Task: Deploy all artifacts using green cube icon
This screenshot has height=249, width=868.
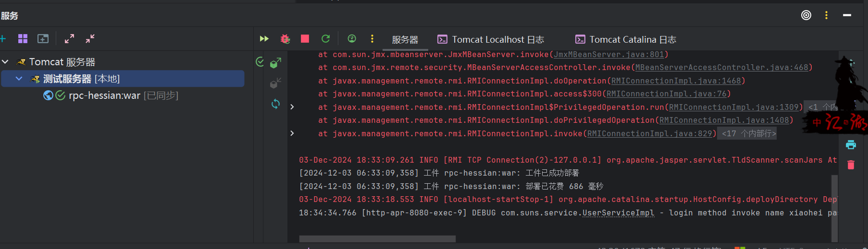Action: pos(275,63)
